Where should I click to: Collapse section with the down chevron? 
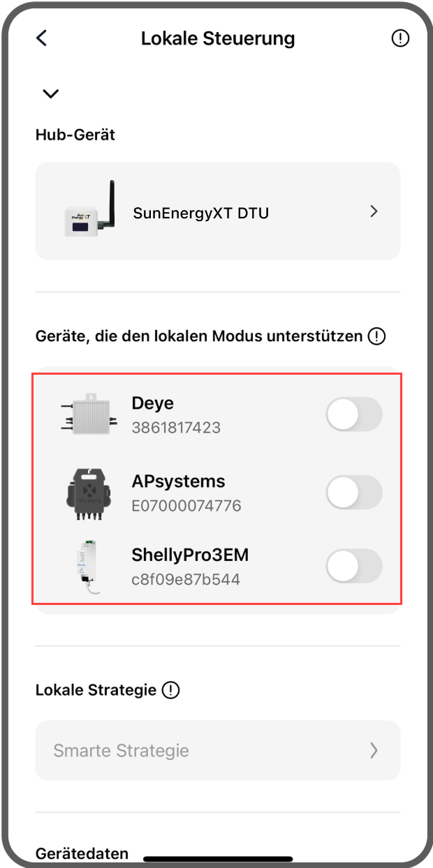pos(50,93)
